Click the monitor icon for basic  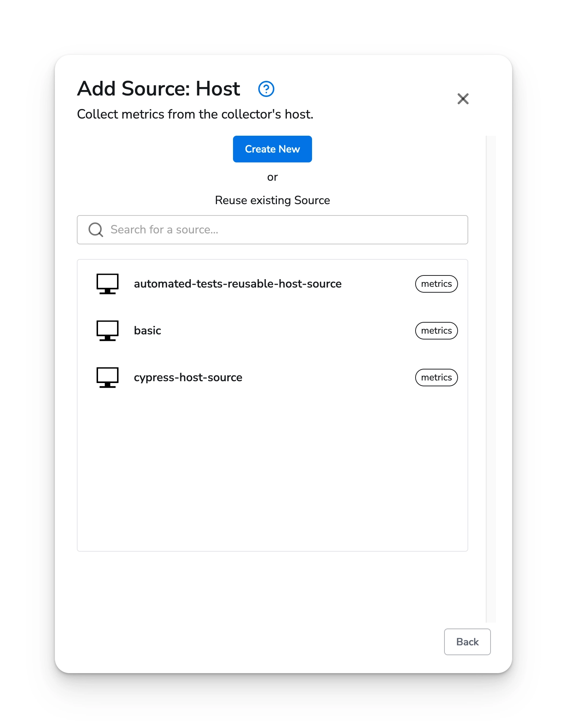tap(107, 330)
